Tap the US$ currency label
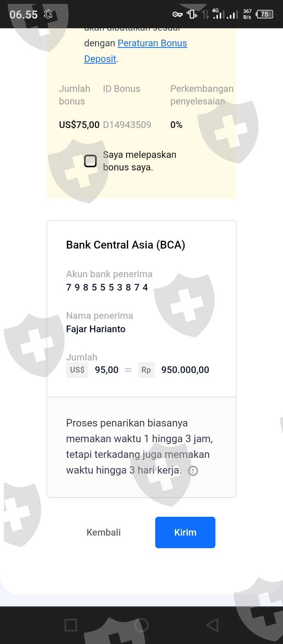The image size is (283, 644). (x=77, y=370)
